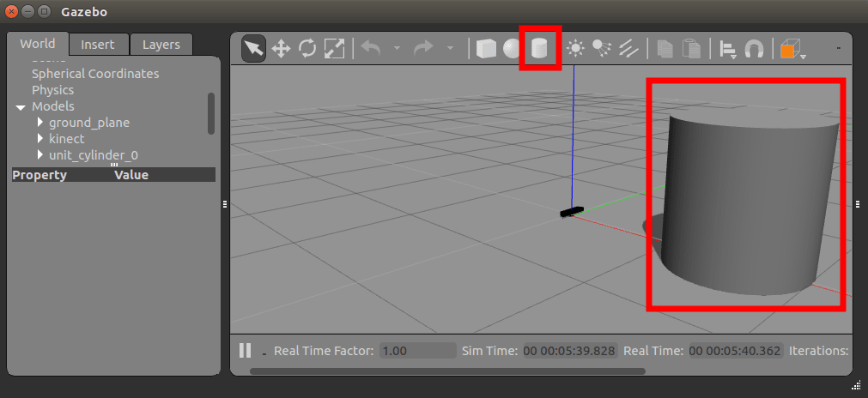This screenshot has width=868, height=398.
Task: Click the black kinect model in the scene
Action: point(571,212)
